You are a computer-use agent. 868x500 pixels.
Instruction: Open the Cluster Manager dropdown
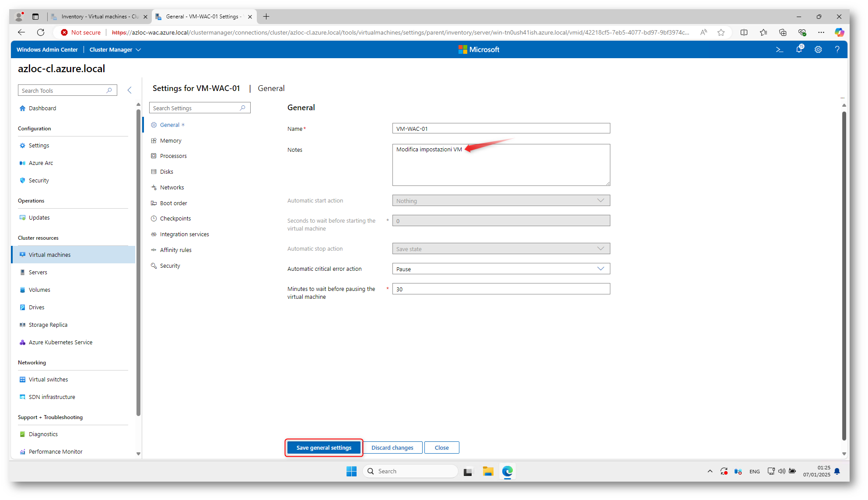(x=115, y=49)
